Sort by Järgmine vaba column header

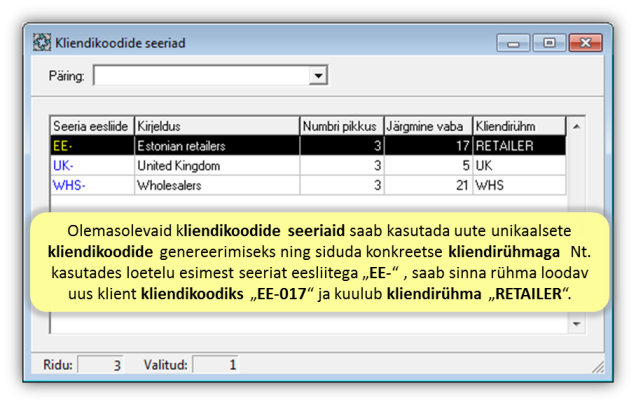click(428, 126)
